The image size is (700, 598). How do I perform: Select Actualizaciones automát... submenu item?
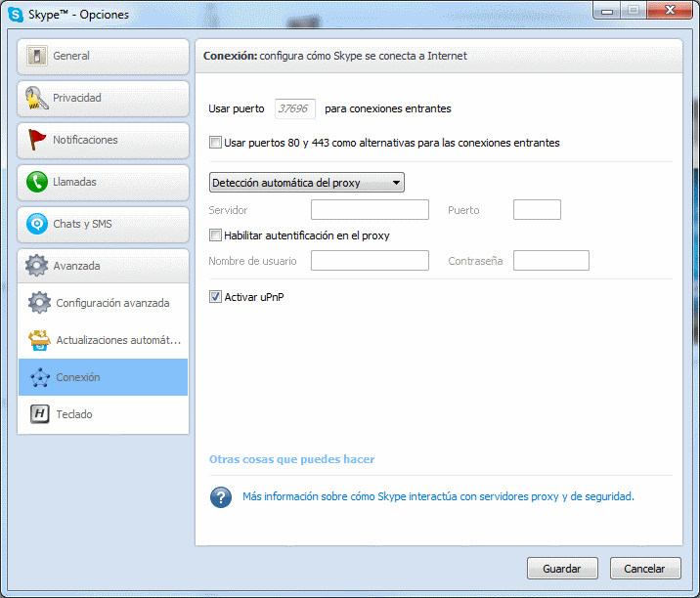(103, 340)
